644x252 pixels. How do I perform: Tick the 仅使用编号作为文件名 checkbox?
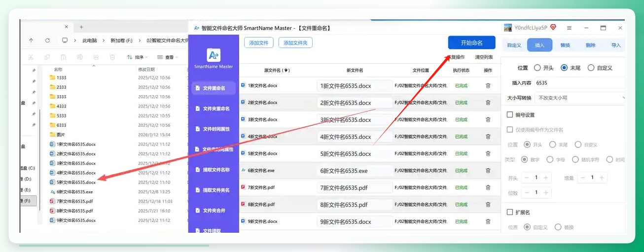click(510, 130)
